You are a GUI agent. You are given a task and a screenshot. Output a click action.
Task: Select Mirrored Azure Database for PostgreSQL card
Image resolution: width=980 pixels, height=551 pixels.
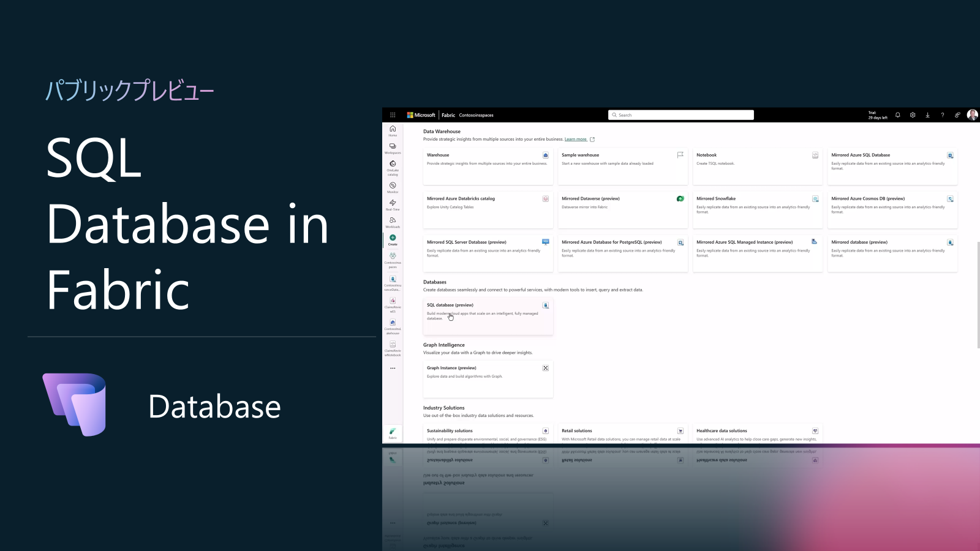click(x=623, y=253)
